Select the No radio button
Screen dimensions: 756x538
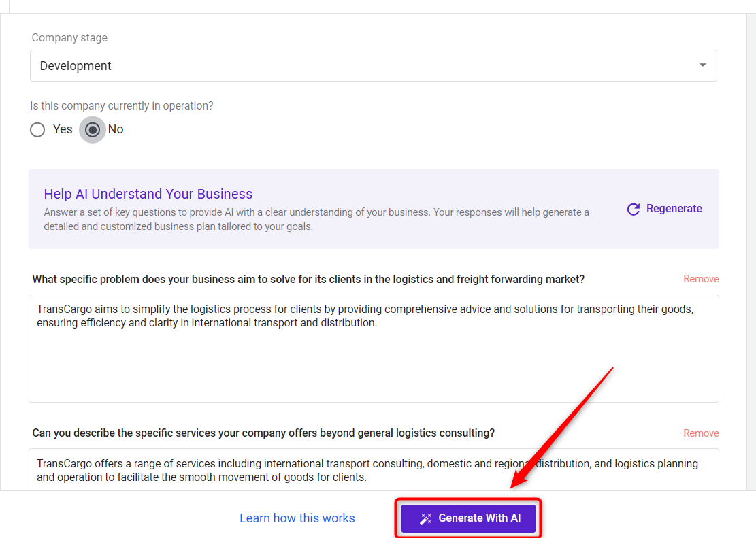click(93, 130)
